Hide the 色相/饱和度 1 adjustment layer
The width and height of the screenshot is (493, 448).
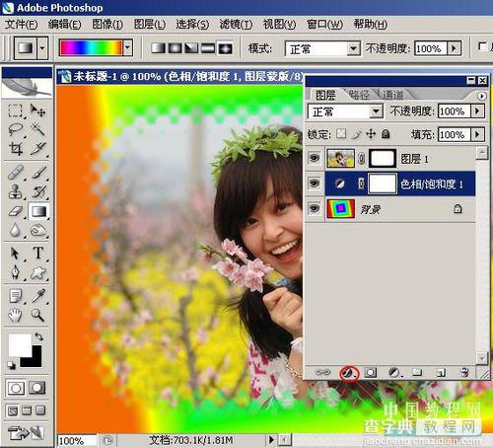click(x=315, y=184)
